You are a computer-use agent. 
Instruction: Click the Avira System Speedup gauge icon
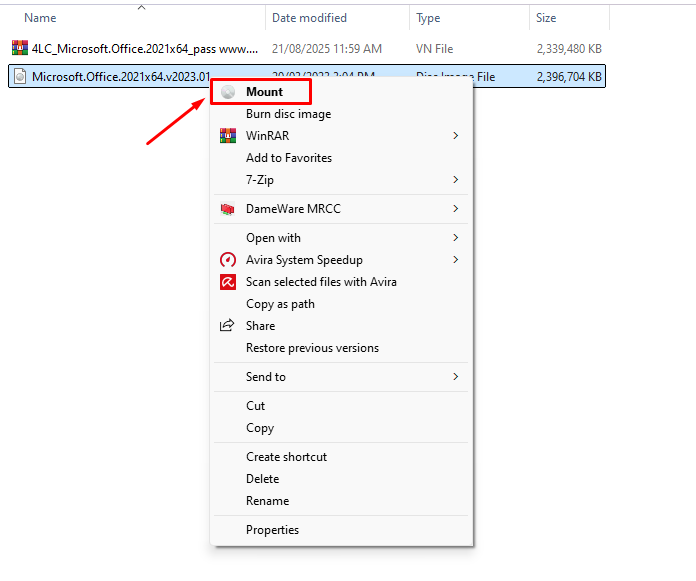(228, 260)
